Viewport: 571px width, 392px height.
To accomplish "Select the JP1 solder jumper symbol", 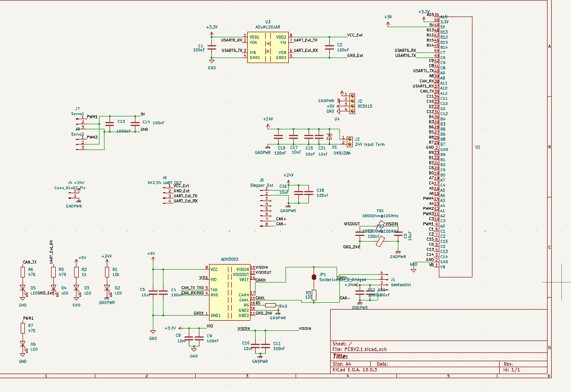I will [314, 277].
